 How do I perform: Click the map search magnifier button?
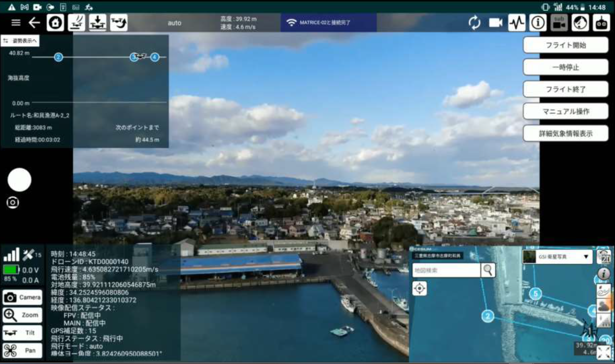pyautogui.click(x=488, y=270)
